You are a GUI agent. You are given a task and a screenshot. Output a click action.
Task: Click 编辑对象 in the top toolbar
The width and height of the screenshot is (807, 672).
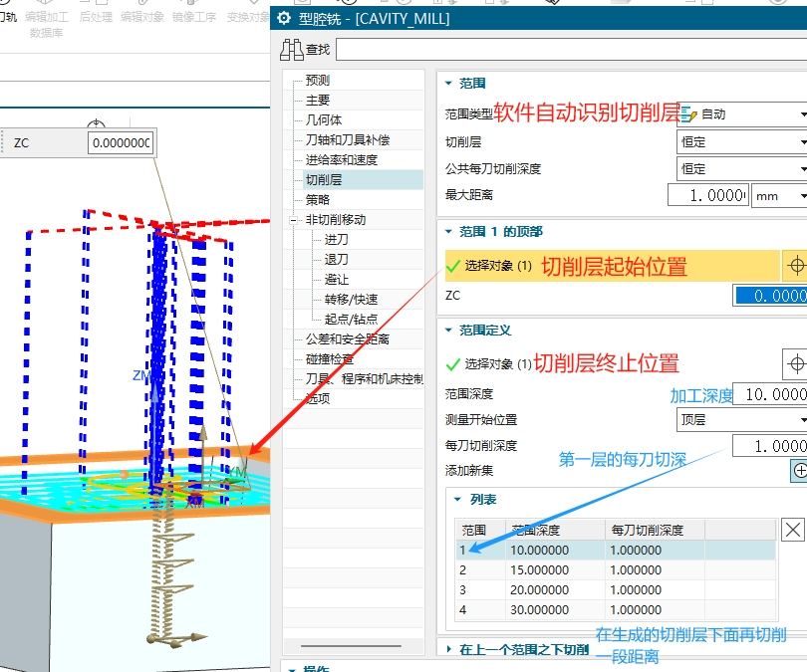point(142,17)
